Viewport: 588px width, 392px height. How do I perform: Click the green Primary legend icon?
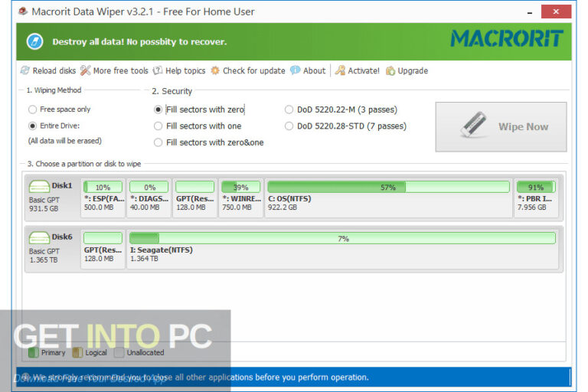click(34, 353)
